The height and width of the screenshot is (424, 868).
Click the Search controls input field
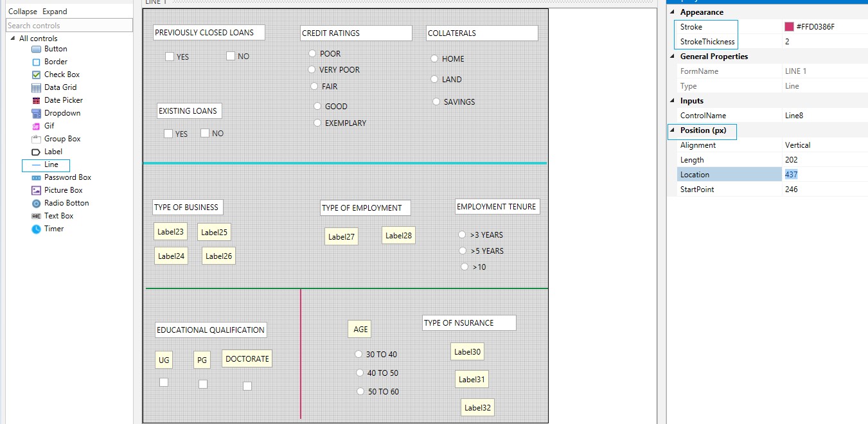click(x=69, y=26)
